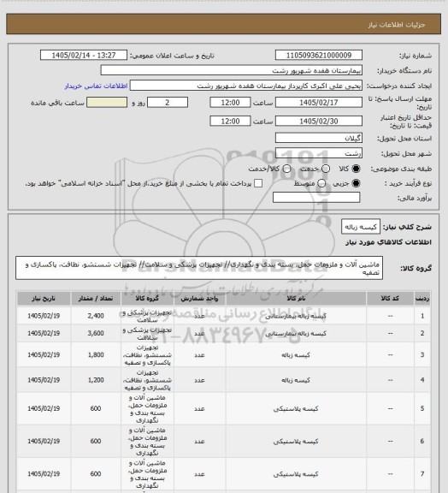Click the goods group description box
Image resolution: width=448 pixels, height=493 pixels.
(x=199, y=268)
